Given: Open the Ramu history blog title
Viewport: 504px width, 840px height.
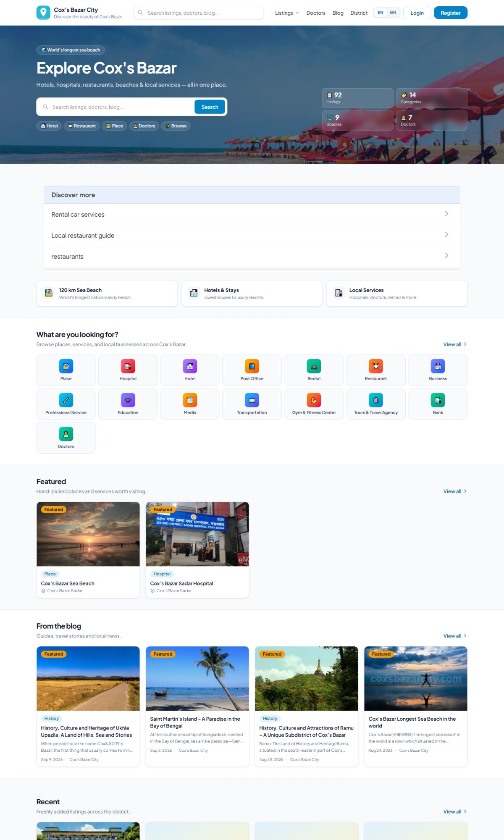Looking at the screenshot, I should coord(307,732).
